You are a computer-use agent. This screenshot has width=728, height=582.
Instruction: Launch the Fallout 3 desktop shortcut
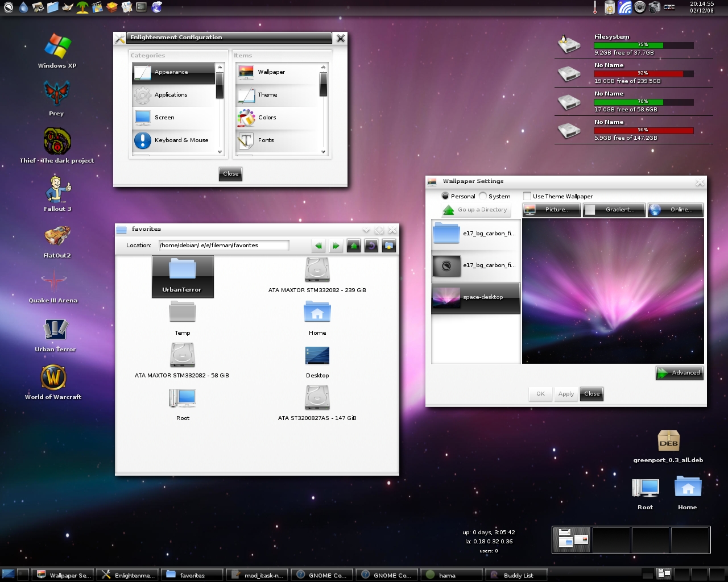pos(57,190)
